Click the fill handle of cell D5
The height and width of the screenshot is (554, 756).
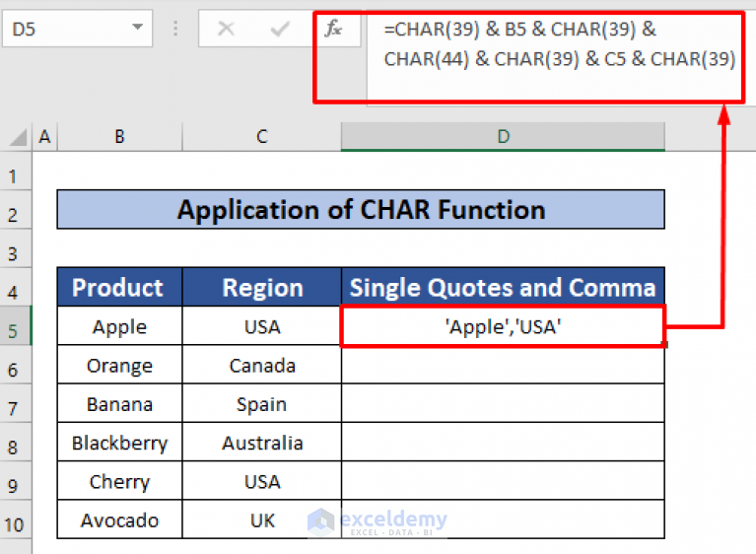[665, 344]
